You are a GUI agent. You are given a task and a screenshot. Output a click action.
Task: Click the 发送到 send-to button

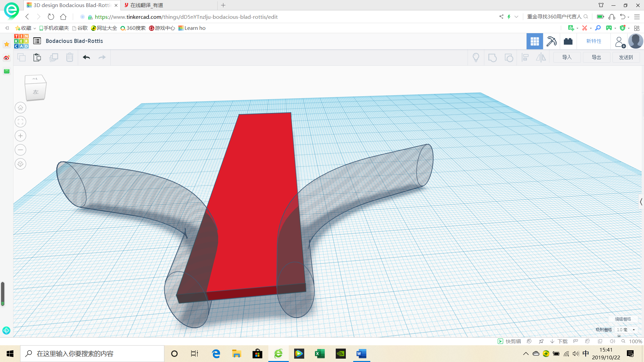point(626,57)
